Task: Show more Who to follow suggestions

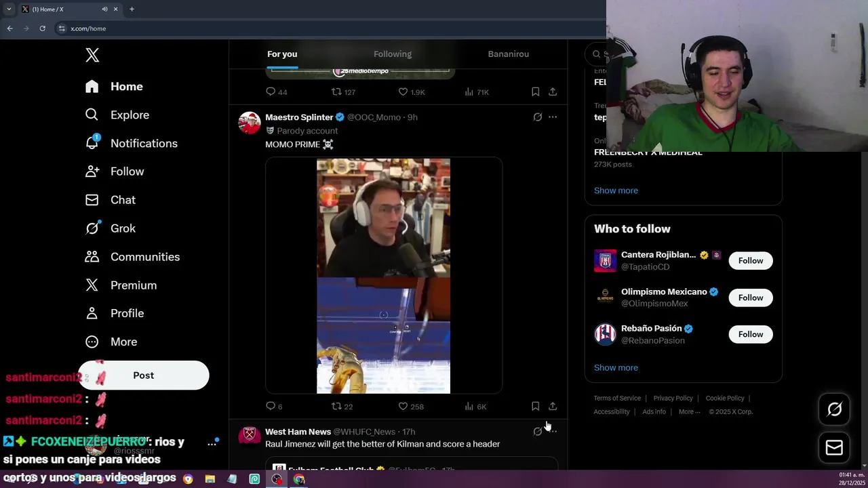Action: (x=616, y=367)
